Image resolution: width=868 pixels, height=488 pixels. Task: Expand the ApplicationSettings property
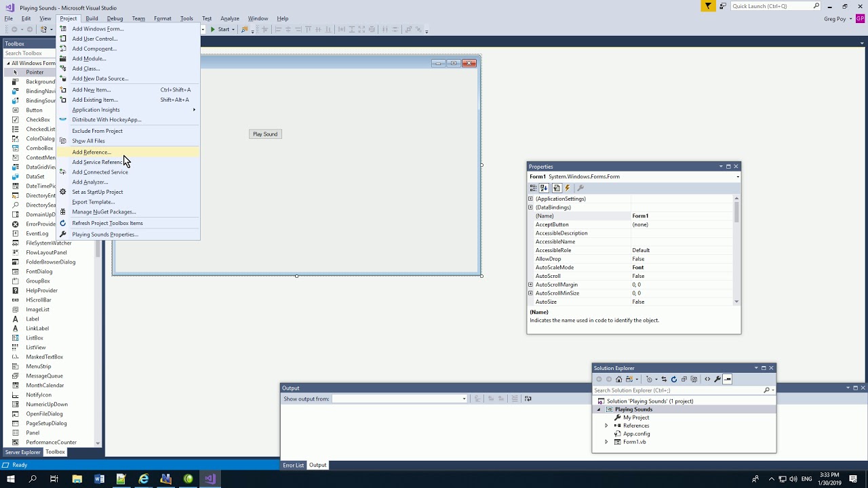[x=530, y=199]
